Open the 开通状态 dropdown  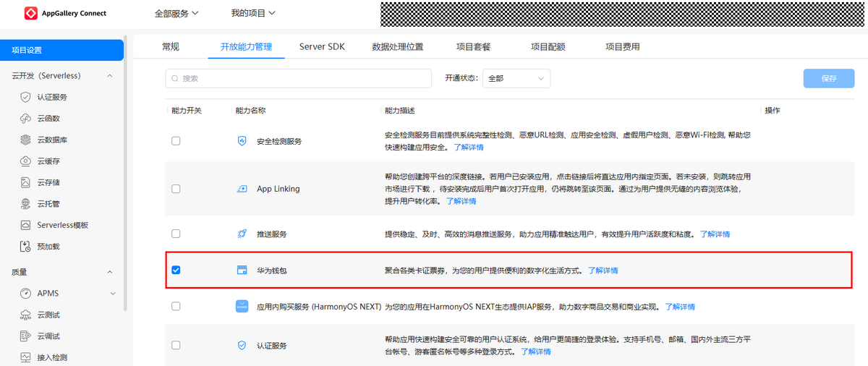(516, 79)
